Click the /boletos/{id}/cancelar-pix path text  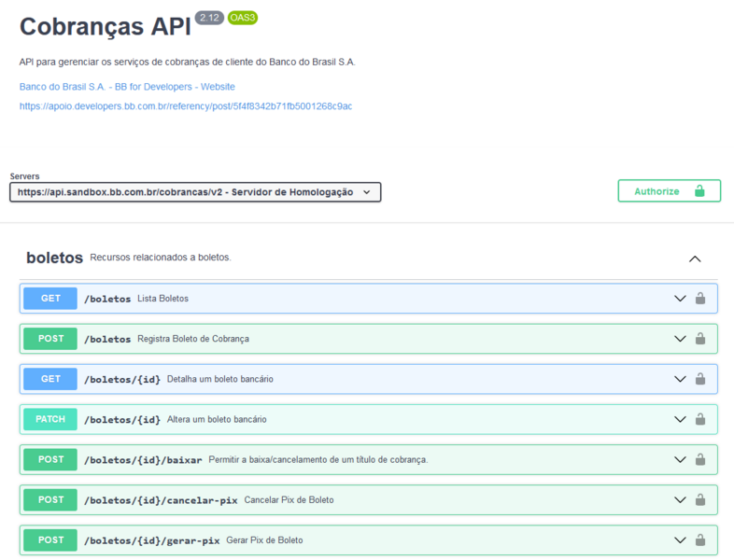click(161, 500)
